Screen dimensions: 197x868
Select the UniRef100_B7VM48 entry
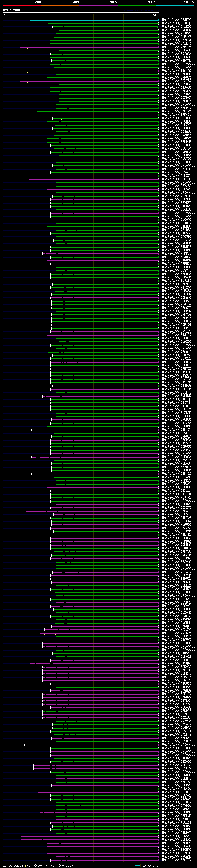point(176,467)
